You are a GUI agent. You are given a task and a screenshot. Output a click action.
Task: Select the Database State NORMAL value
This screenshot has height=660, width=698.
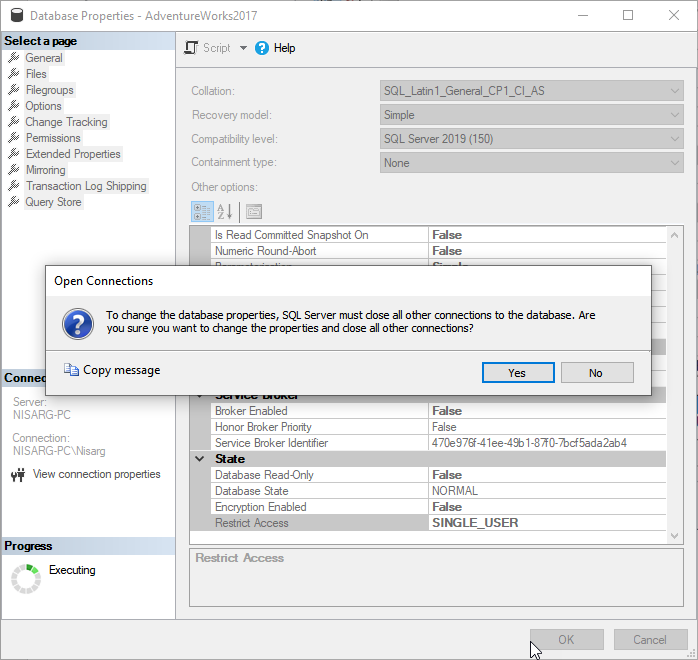coord(547,491)
